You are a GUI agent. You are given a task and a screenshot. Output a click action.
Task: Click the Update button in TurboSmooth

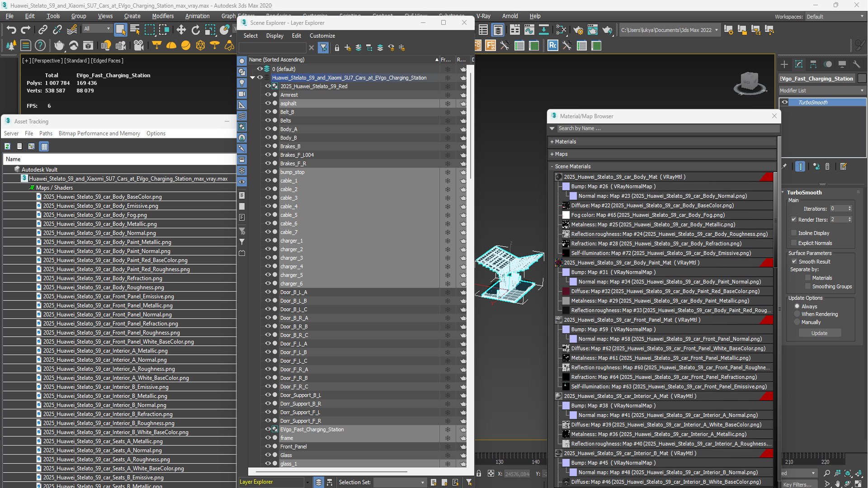point(819,333)
